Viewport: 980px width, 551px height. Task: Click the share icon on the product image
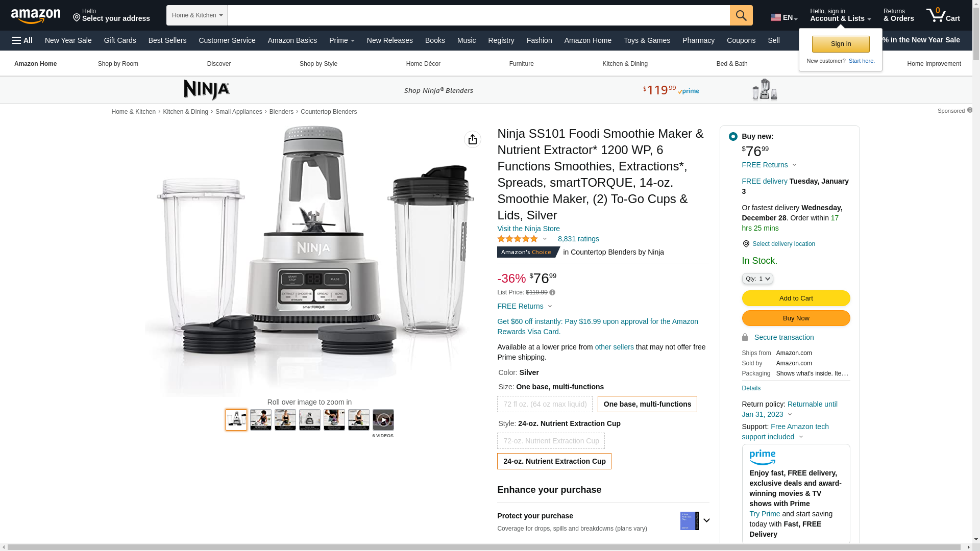pos(473,139)
